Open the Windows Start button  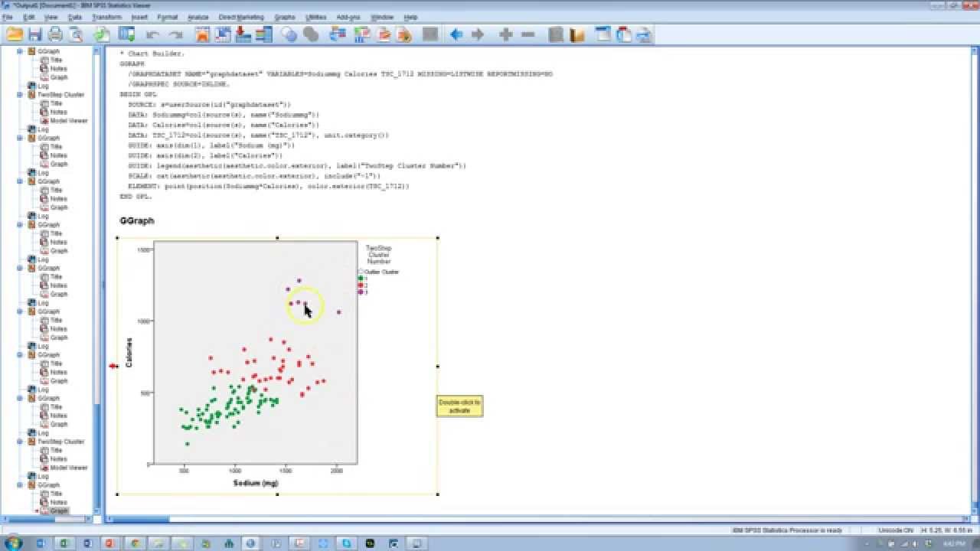pyautogui.click(x=13, y=543)
